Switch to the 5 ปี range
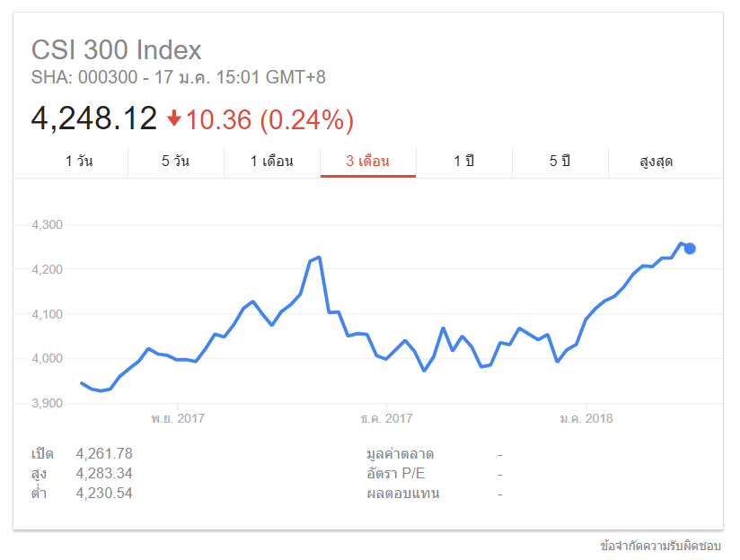The height and width of the screenshot is (560, 740). point(559,162)
